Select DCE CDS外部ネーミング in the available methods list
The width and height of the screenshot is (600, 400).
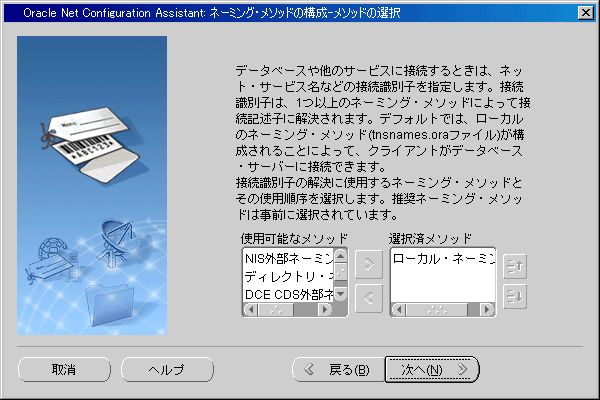click(289, 294)
